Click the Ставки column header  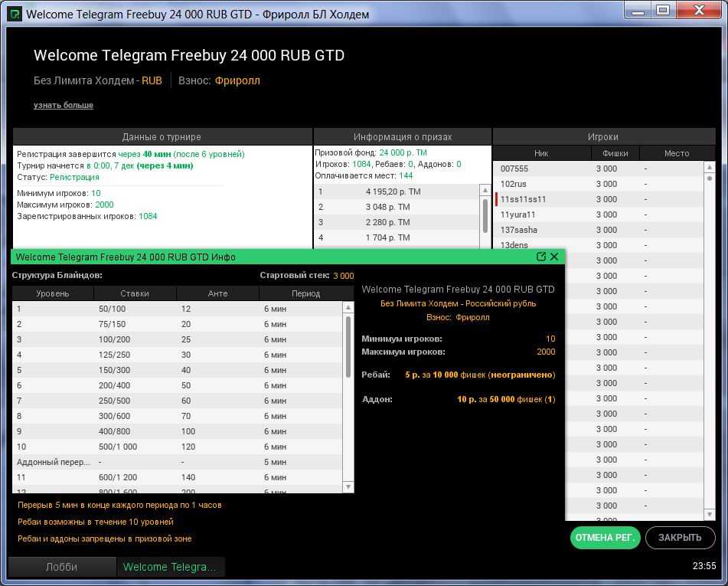pos(135,293)
